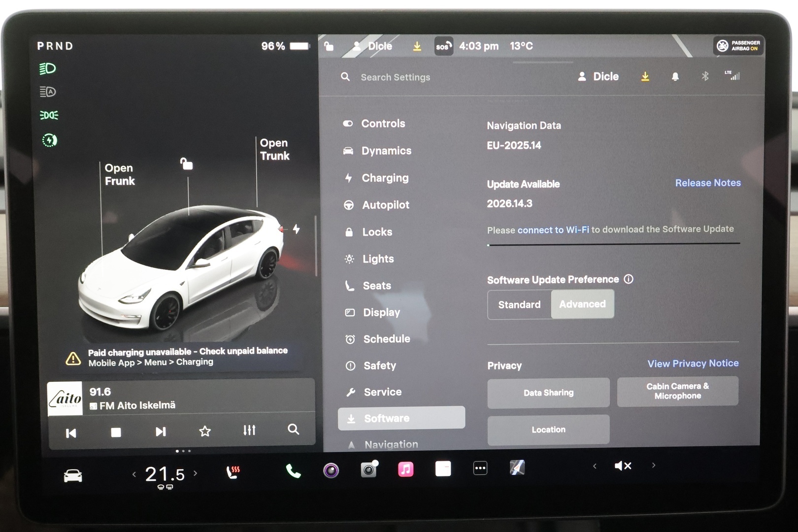798x532 pixels.
Task: Skip to previous radio station
Action: tap(71, 433)
